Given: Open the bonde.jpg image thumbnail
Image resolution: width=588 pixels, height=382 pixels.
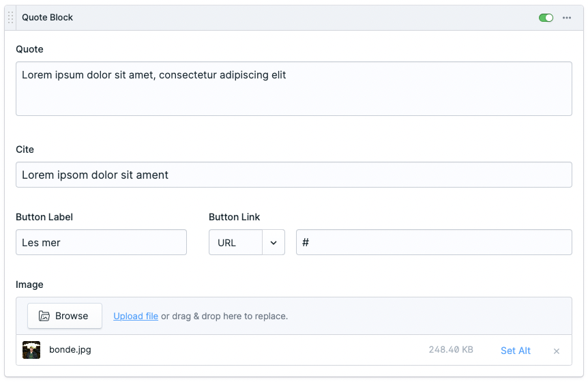Looking at the screenshot, I should [x=31, y=350].
